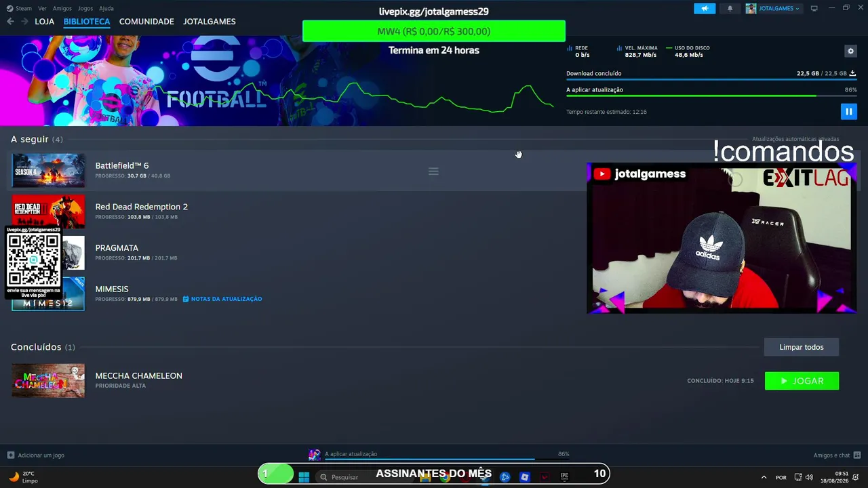The height and width of the screenshot is (488, 868).
Task: Select the MECCHA CHAMELEON thumbnail
Action: 48,380
